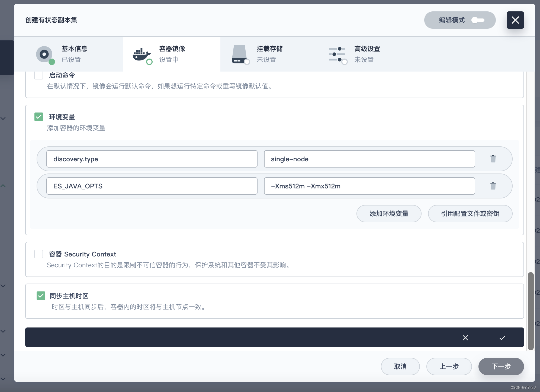The width and height of the screenshot is (540, 392).
Task: Close the create StatefulSet dialog
Action: coord(515,20)
